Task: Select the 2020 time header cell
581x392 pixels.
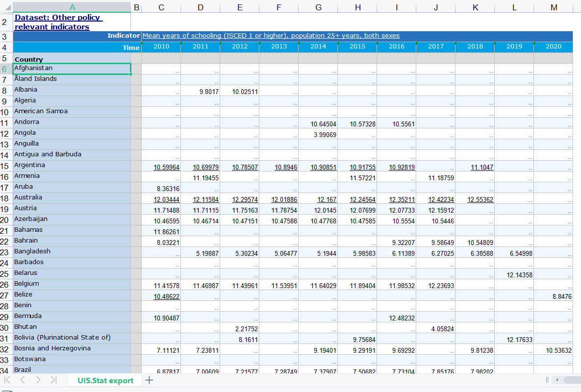Action: pos(553,47)
